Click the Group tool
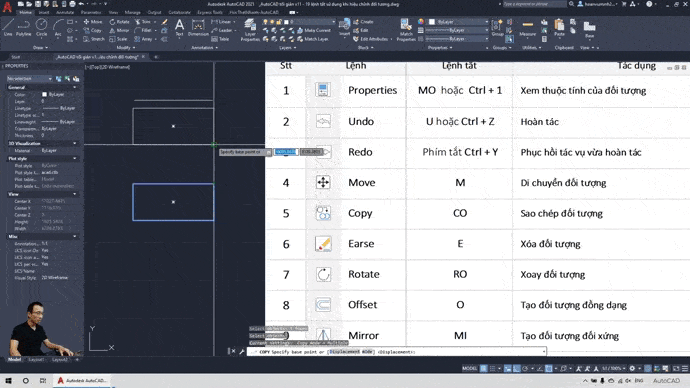 [x=497, y=27]
